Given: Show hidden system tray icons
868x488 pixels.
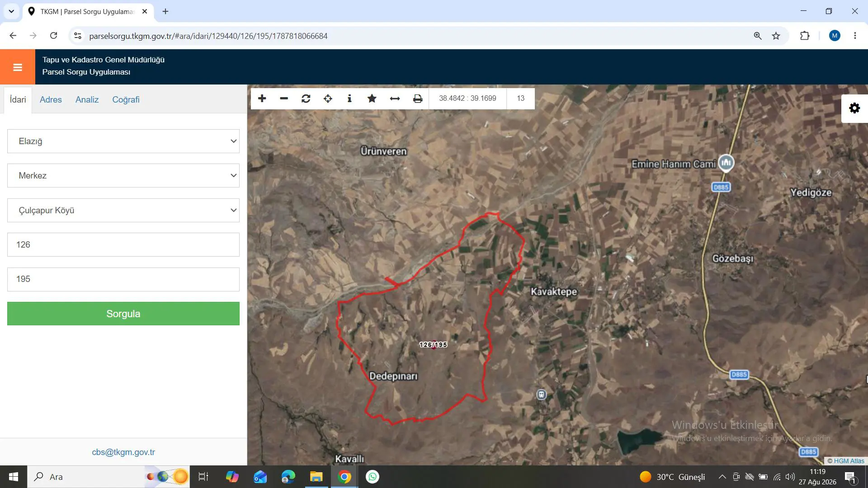Looking at the screenshot, I should 722,477.
